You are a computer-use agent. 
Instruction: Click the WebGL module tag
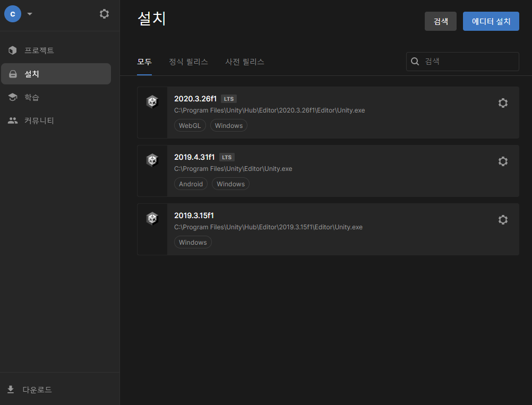(190, 125)
